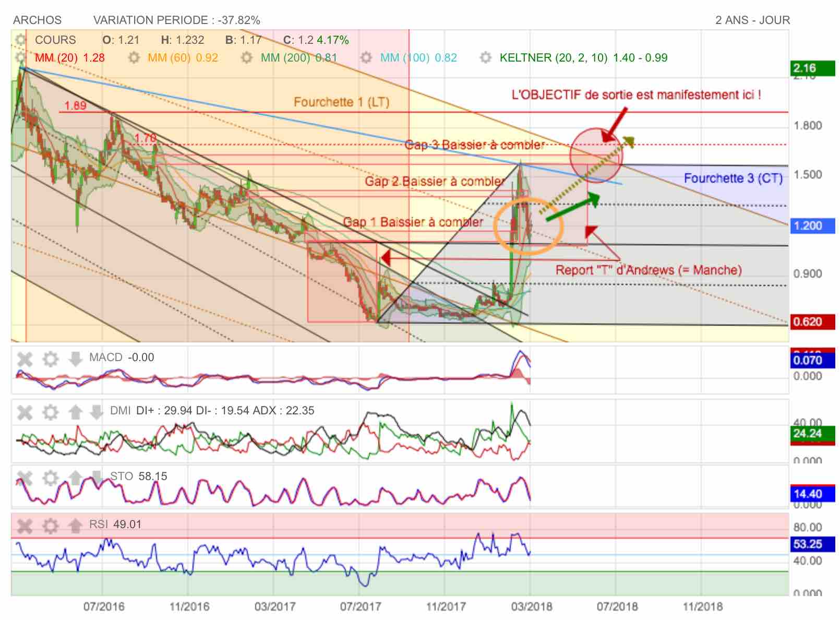The height and width of the screenshot is (620, 840).
Task: Open settings gear for KELTNER indicator
Action: tap(486, 57)
